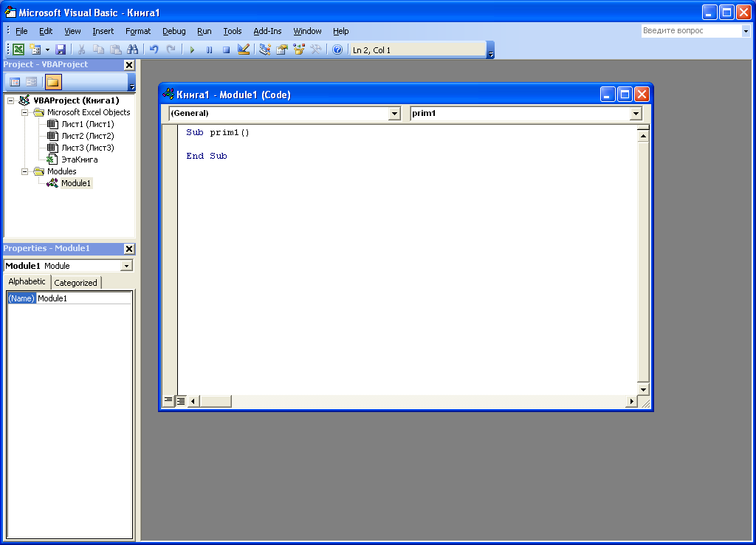This screenshot has height=545, width=756.
Task: Select Лист2 (Лист2) in project tree
Action: 88,136
